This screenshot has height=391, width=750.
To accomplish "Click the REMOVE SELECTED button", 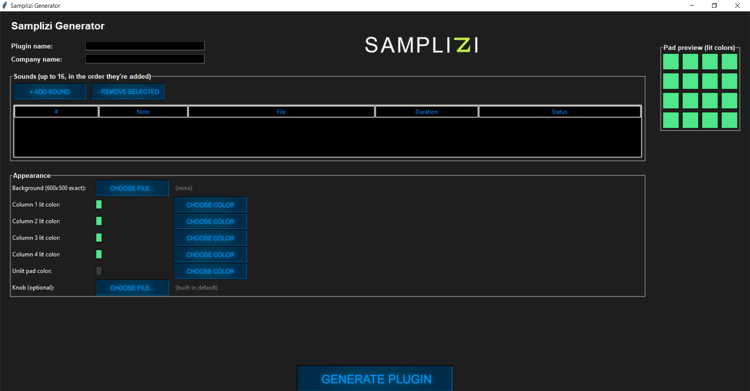I will click(128, 91).
